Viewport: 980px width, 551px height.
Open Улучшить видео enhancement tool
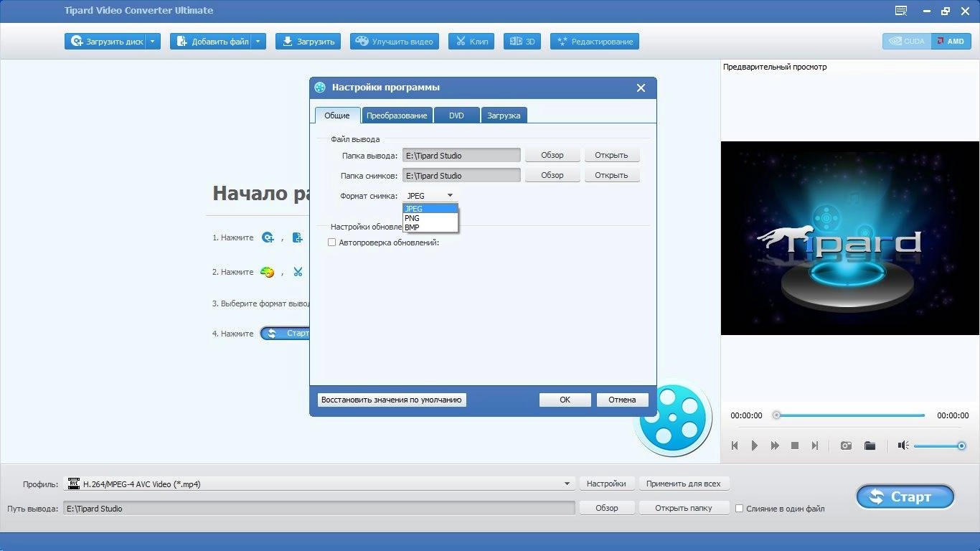395,42
